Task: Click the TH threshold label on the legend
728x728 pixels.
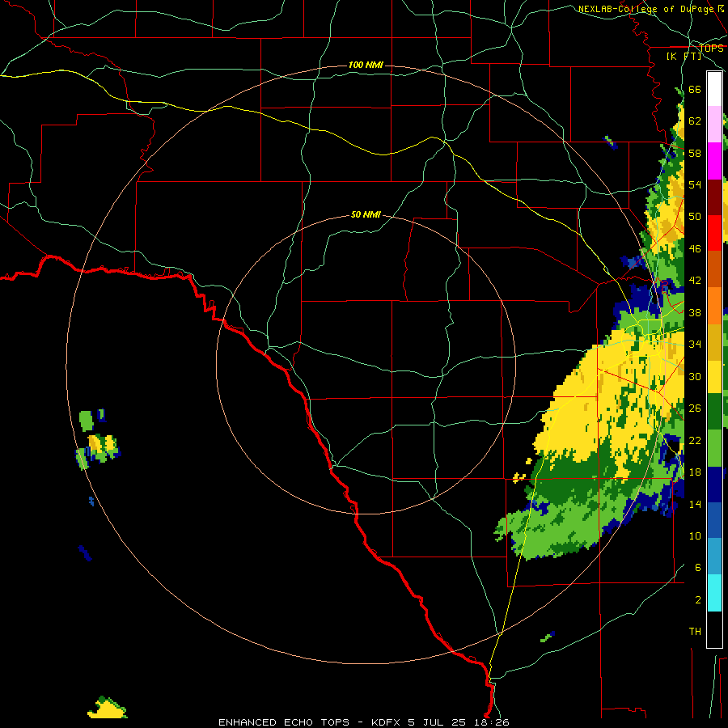Action: 695,632
